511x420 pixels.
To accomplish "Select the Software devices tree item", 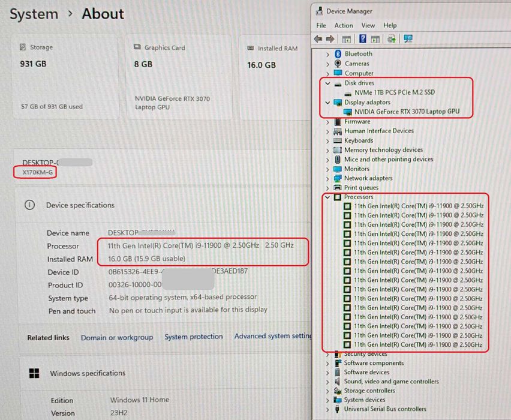I will [366, 372].
